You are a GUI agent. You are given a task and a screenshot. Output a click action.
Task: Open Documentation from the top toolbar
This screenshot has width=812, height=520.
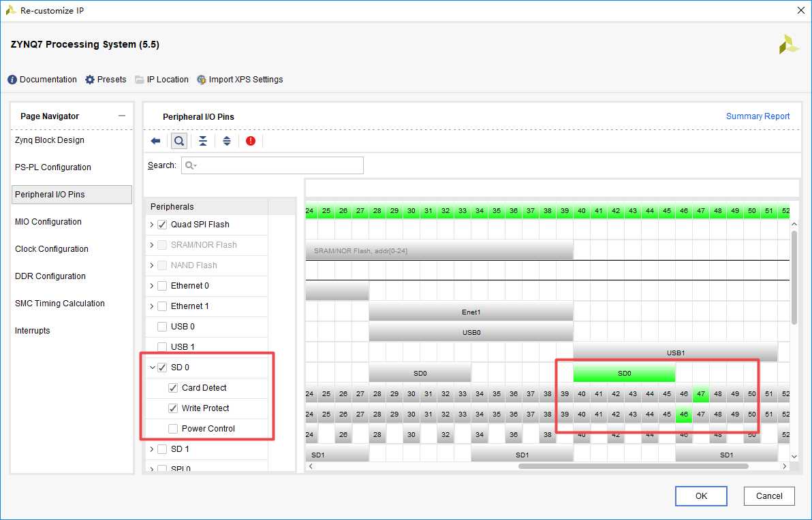42,79
